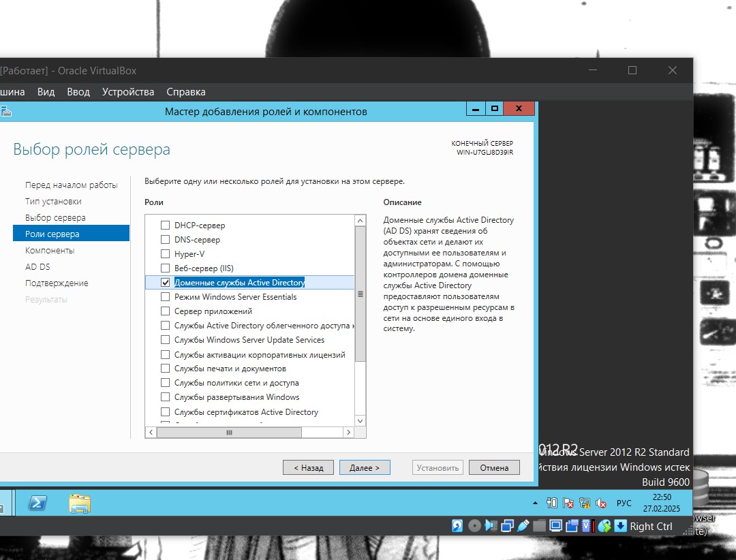This screenshot has width=736, height=560.
Task: Click VirtualBox CPU virtualization indicator icon
Action: [587, 526]
